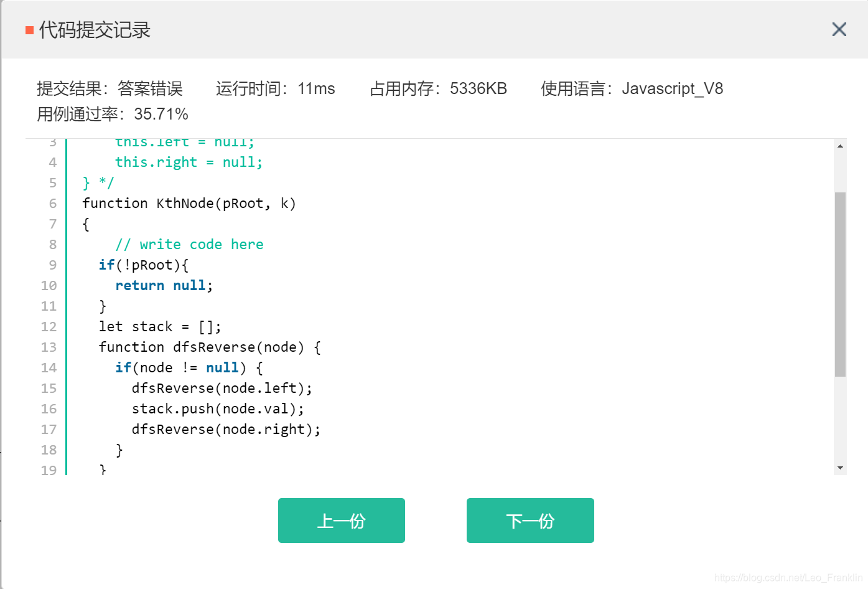The width and height of the screenshot is (868, 589).
Task: Click the 下一份 button
Action: point(530,521)
